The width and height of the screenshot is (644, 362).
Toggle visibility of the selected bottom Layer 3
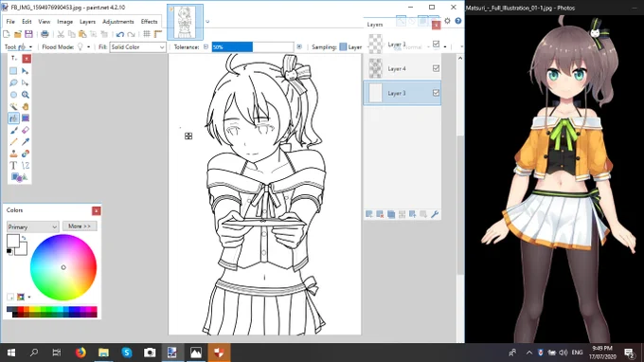[436, 93]
